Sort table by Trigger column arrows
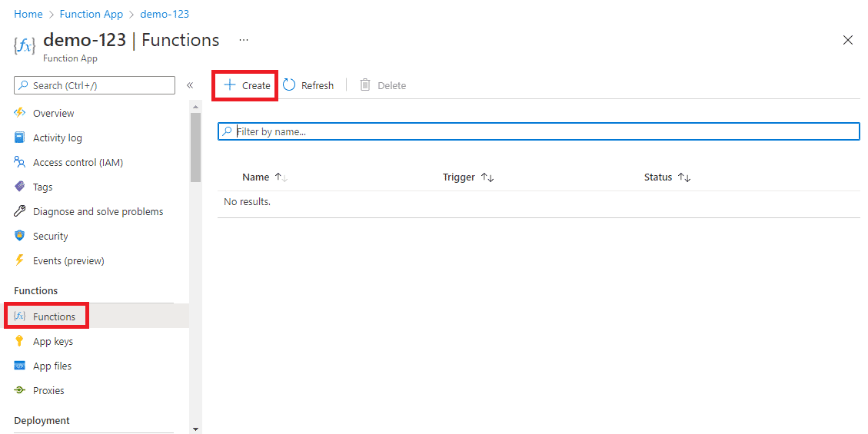 [487, 177]
